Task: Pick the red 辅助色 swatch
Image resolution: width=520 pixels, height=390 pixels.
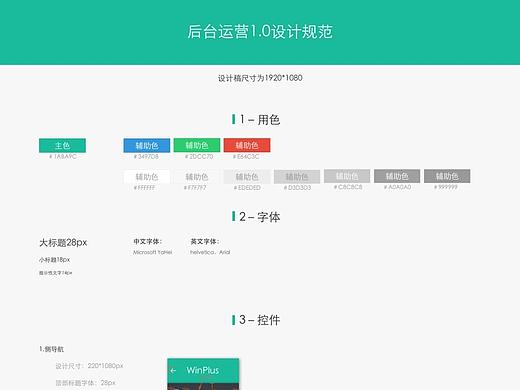Action: tap(247, 145)
